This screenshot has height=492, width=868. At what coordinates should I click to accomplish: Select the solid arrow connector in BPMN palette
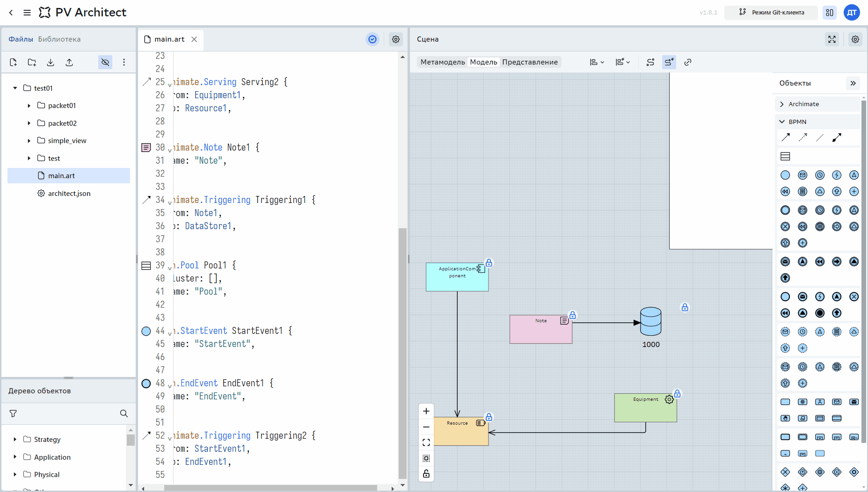point(786,137)
